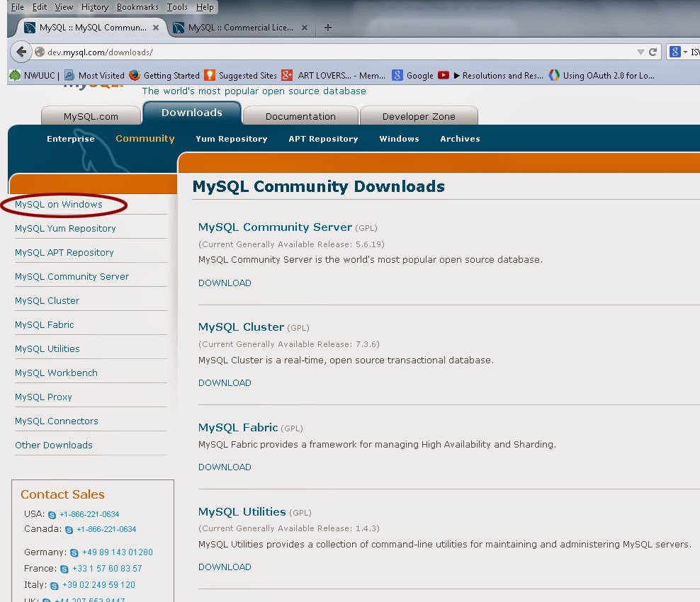
Task: Open the search engine selector dropdown arrow
Action: point(685,52)
